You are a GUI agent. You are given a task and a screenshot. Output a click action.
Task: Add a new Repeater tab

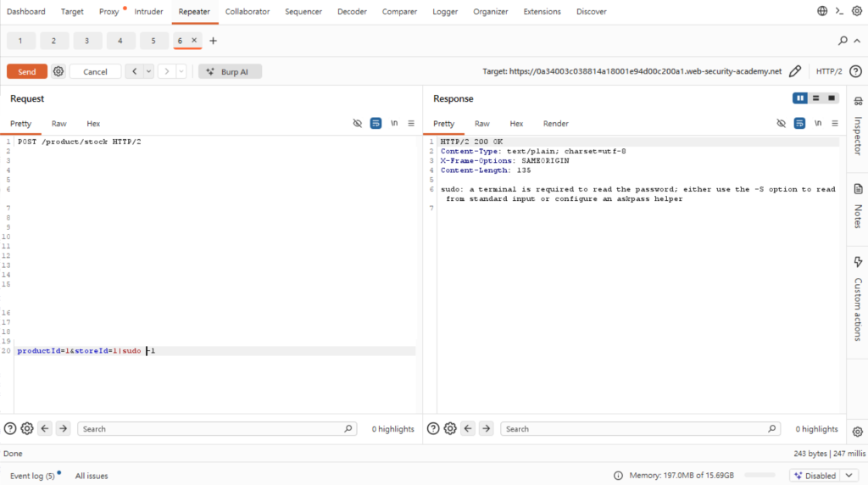click(x=213, y=41)
